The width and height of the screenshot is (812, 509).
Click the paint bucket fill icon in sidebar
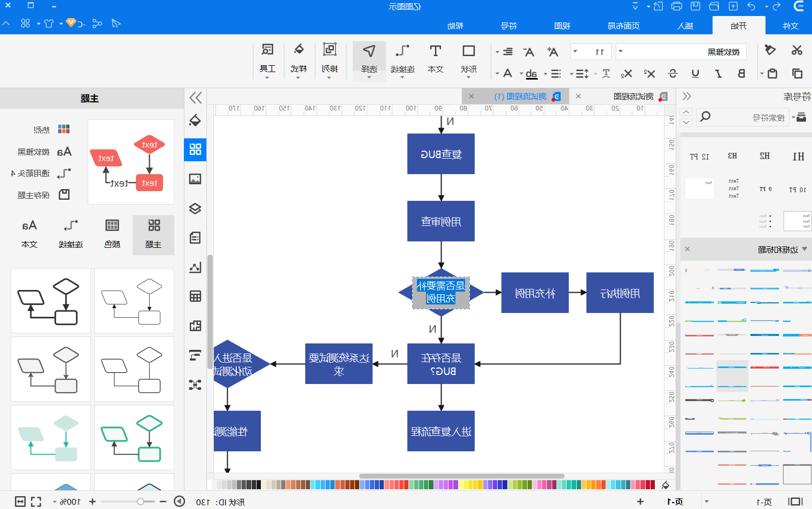(195, 120)
